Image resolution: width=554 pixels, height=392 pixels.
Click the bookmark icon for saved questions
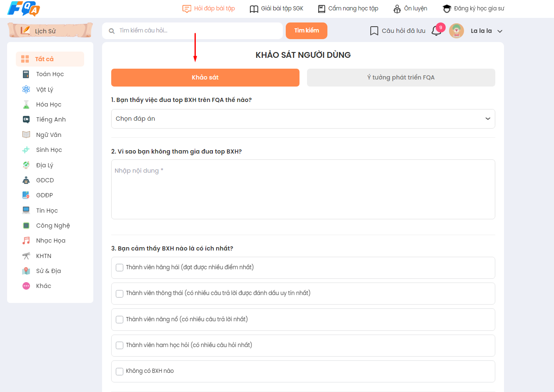pyautogui.click(x=374, y=31)
